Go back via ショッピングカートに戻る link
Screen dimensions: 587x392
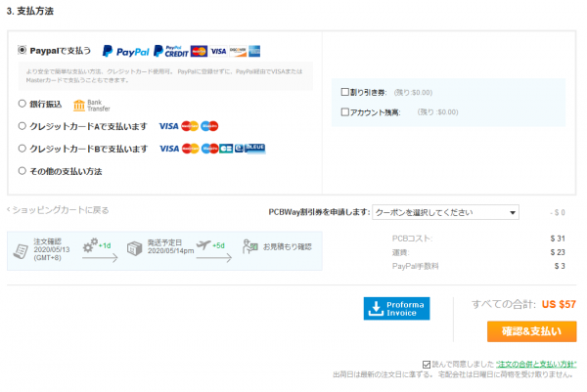[59, 210]
